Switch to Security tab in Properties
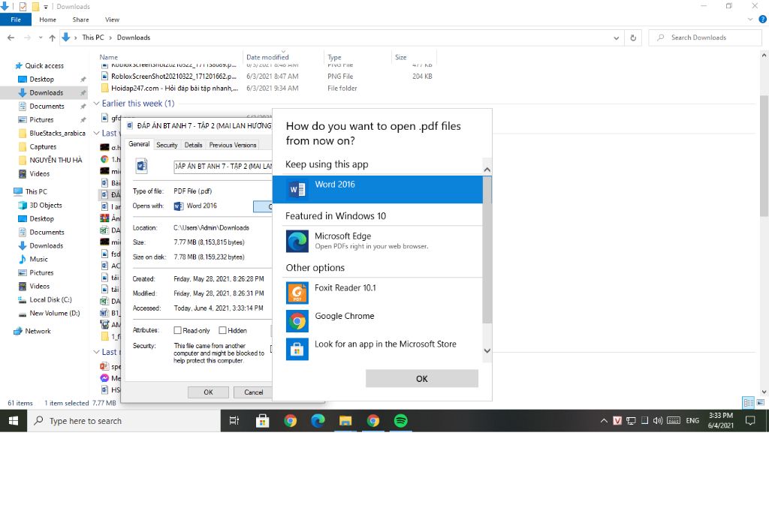Viewport: 769px width, 532px height. click(x=167, y=145)
